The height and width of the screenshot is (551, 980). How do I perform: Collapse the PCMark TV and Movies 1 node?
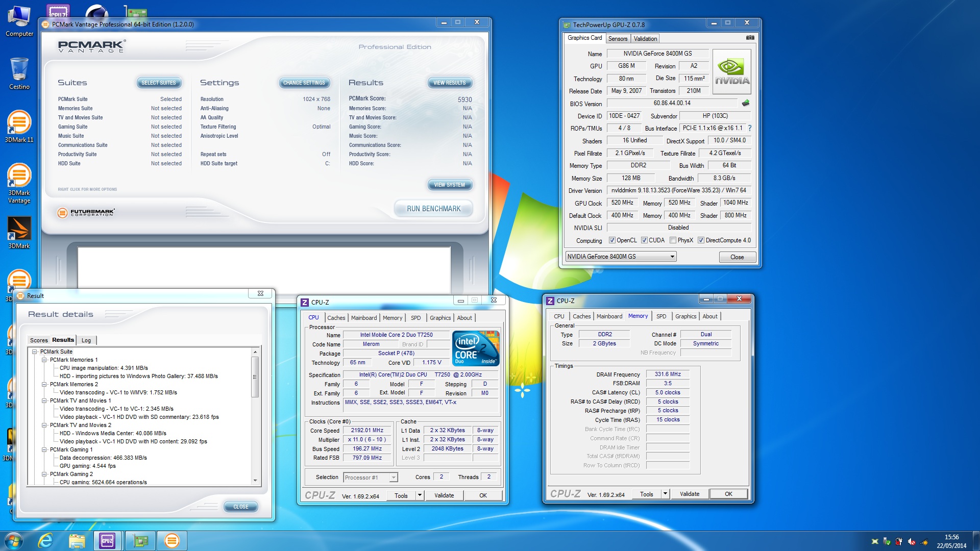(x=44, y=400)
